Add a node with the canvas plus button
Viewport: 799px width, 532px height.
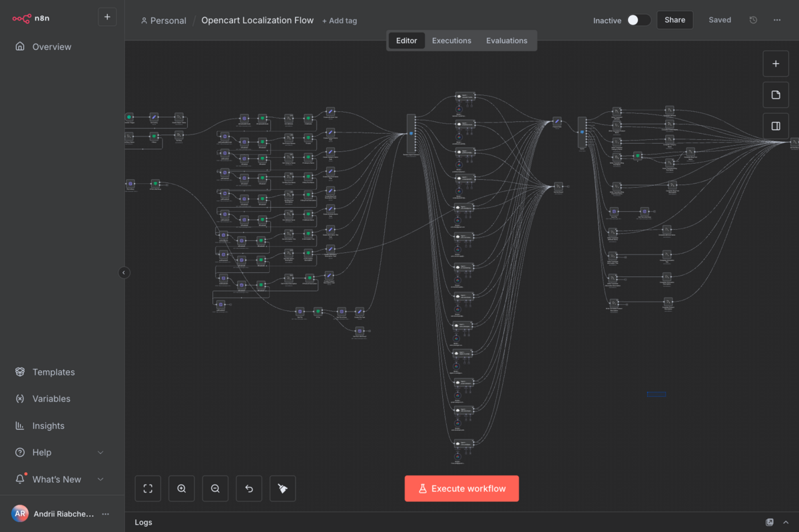pos(776,64)
